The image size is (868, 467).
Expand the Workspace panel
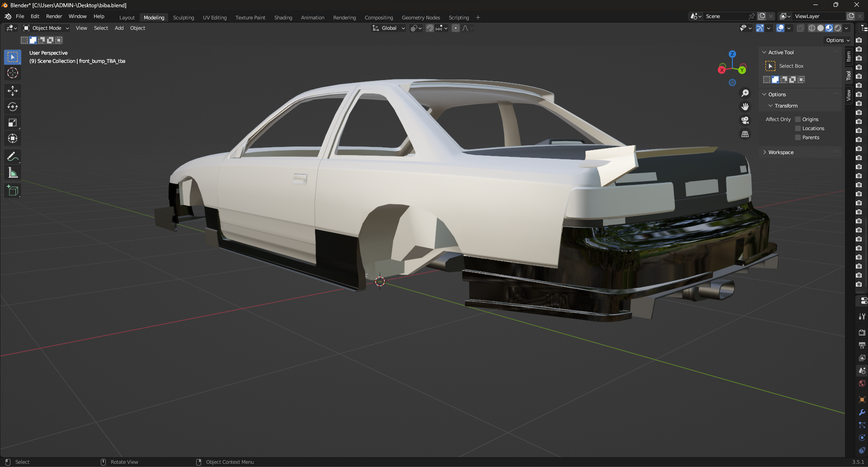(764, 152)
